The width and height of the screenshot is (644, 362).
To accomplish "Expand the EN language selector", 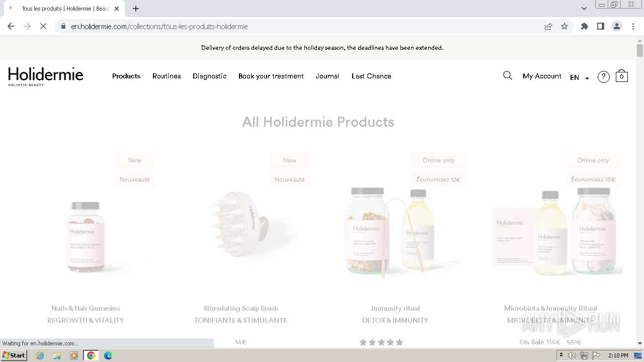I will point(579,77).
